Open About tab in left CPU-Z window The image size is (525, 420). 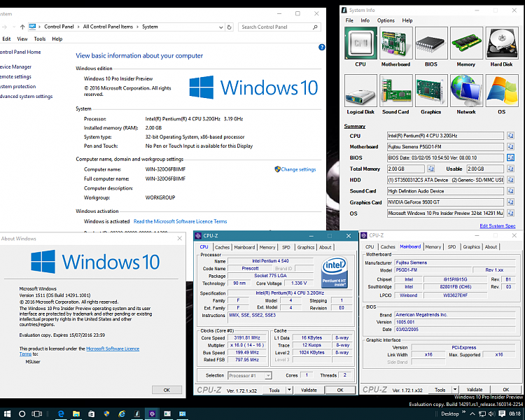[325, 247]
